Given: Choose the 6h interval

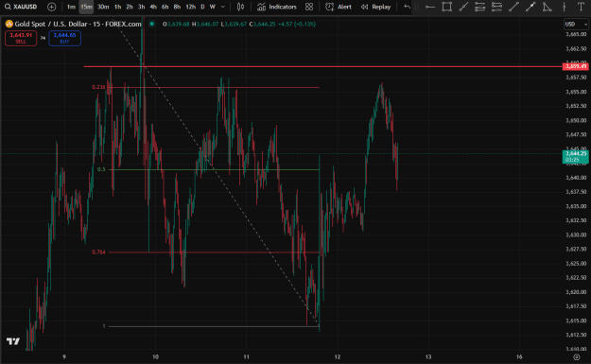Looking at the screenshot, I should click(165, 7).
